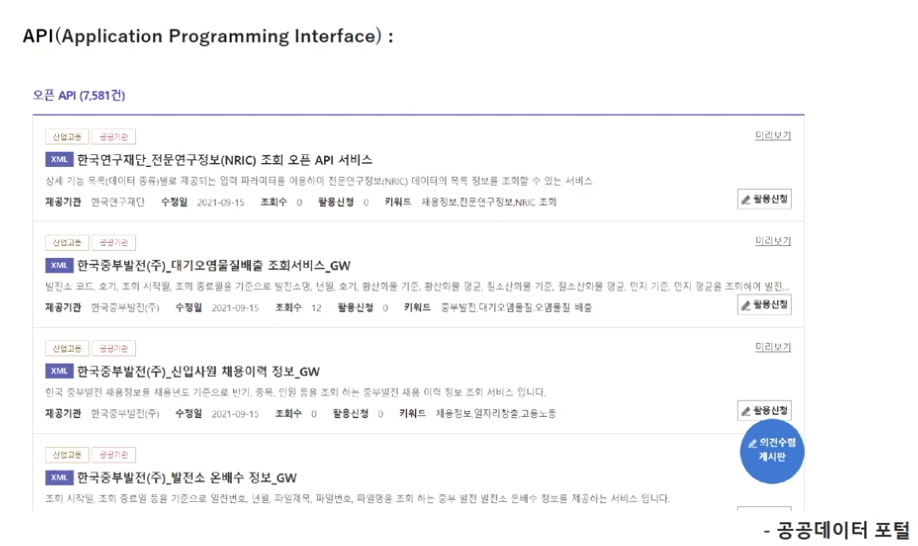Screen dimensions: 918x546
Task: Click 미리보기 for 대기오염물질배출 조회서비스 entry
Action: click(x=773, y=241)
